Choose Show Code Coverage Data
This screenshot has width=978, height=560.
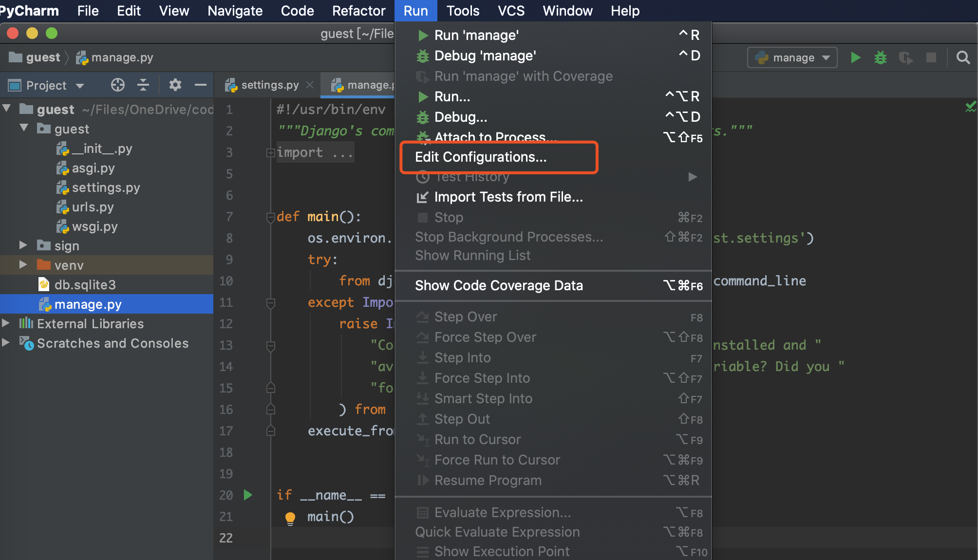coord(499,285)
